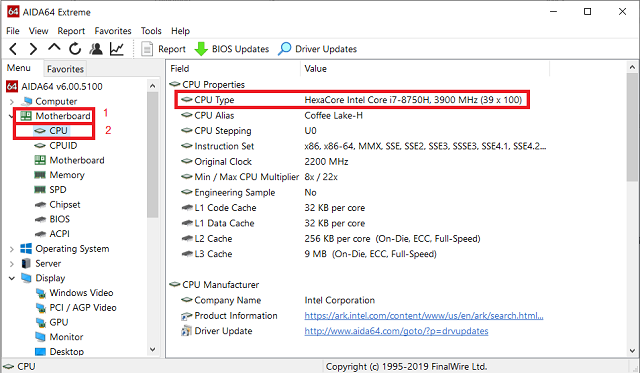Open the ark.intel.com product information link

[424, 315]
